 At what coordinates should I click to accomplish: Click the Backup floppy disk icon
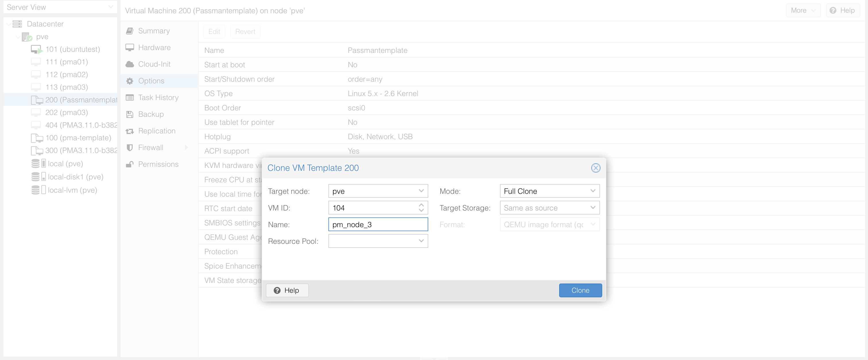(x=130, y=114)
